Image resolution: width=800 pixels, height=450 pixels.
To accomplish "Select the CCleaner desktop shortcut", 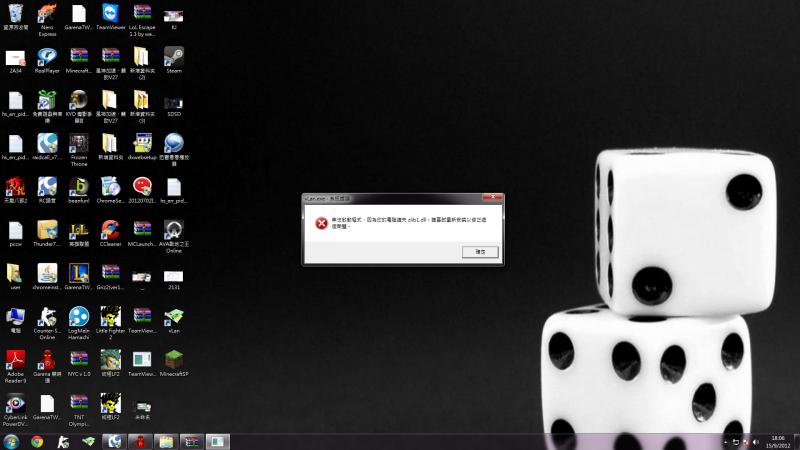I will (110, 231).
